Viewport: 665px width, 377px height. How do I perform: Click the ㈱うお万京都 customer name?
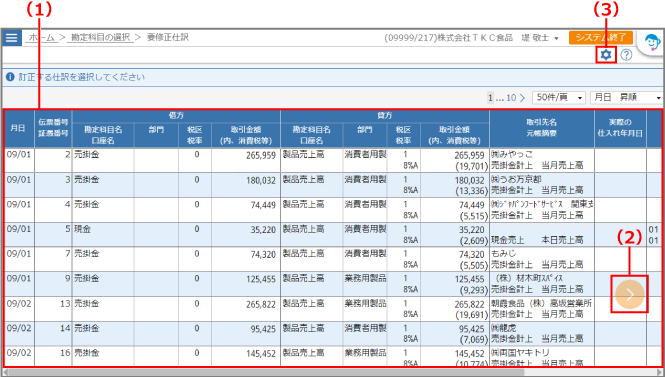tap(516, 179)
